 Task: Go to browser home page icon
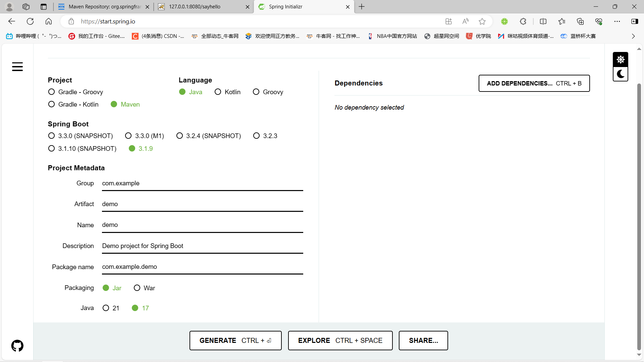(49, 21)
